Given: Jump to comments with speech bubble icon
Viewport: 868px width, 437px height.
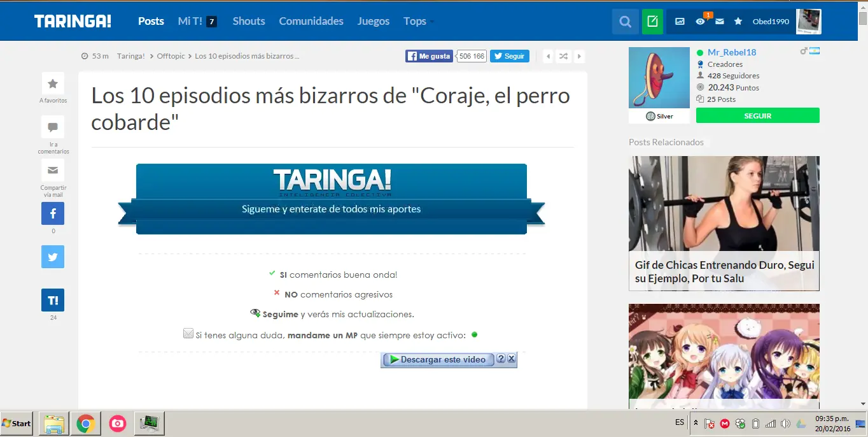Looking at the screenshot, I should pyautogui.click(x=53, y=127).
